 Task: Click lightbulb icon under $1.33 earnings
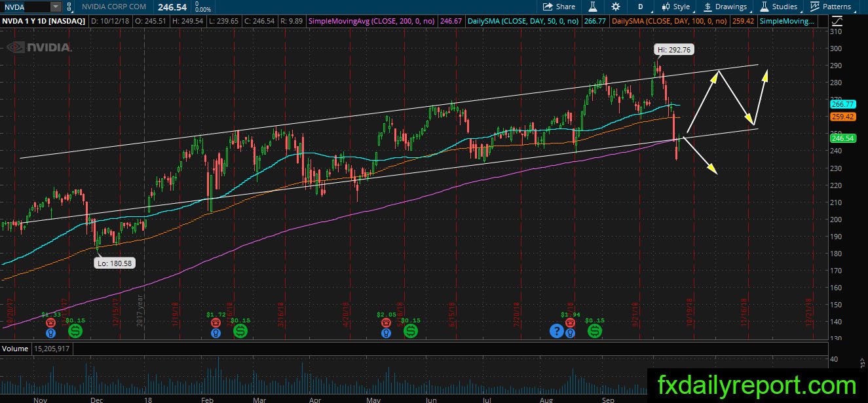click(50, 332)
